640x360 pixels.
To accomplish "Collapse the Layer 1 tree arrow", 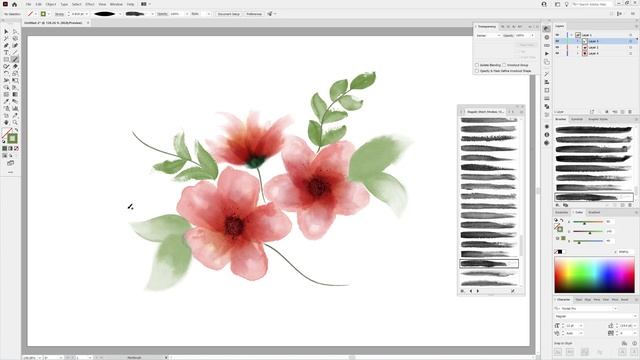I will tap(571, 35).
